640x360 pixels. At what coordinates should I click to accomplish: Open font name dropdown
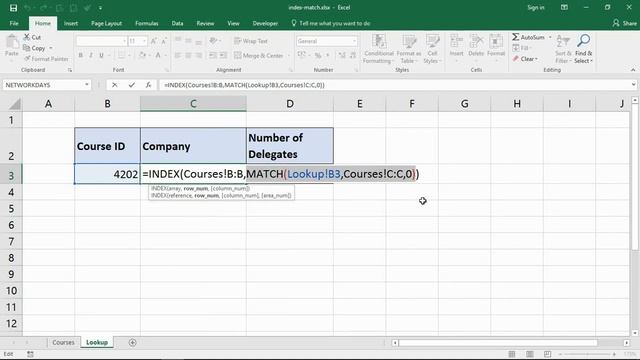click(x=124, y=41)
